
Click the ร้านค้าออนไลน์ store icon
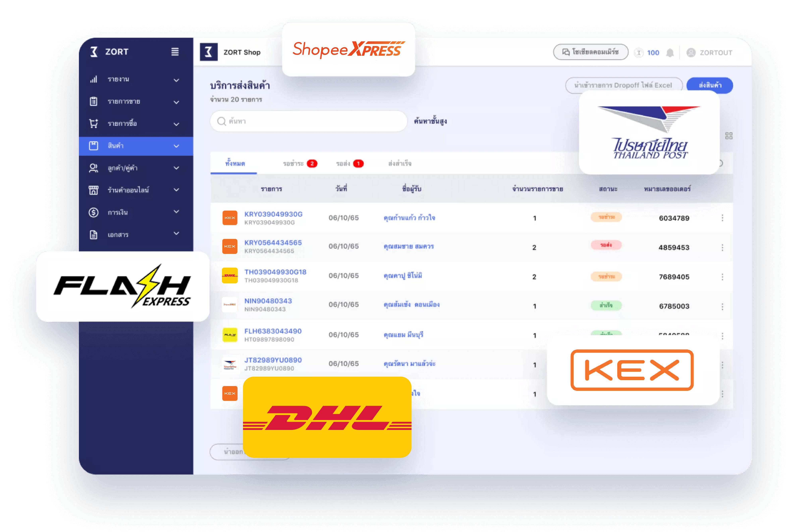click(94, 190)
